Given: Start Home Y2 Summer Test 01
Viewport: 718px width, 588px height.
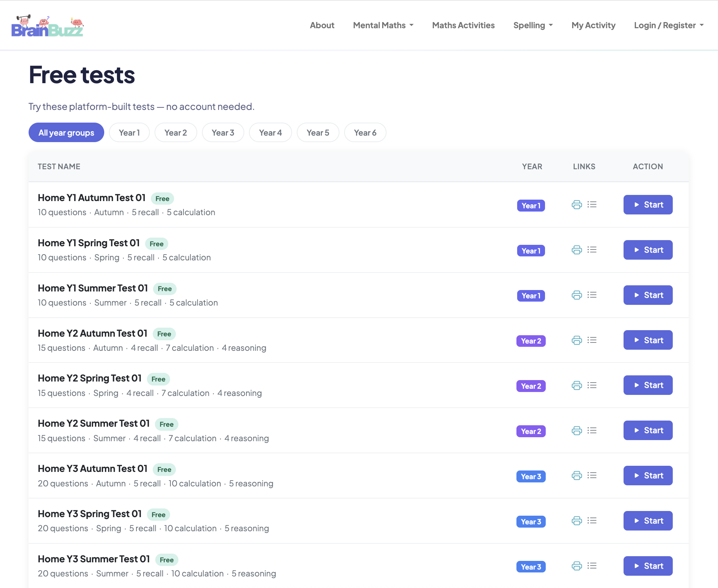Looking at the screenshot, I should (648, 430).
